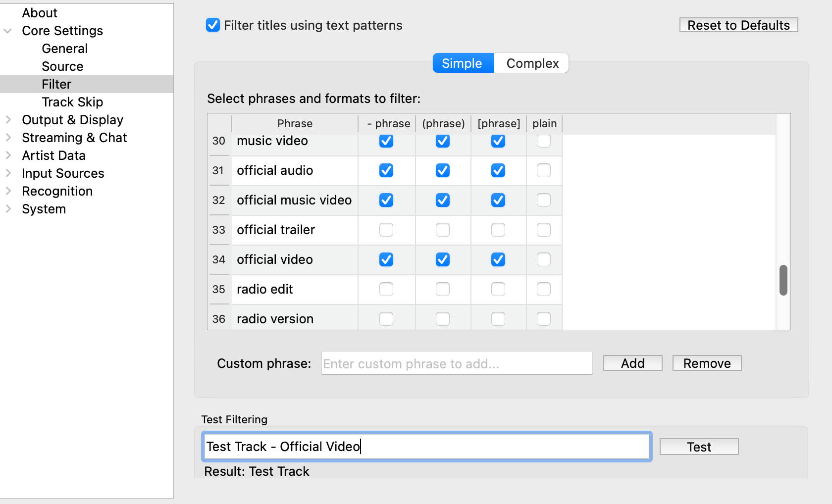Click Reset to Defaults button
Image resolution: width=832 pixels, height=504 pixels.
coord(738,25)
